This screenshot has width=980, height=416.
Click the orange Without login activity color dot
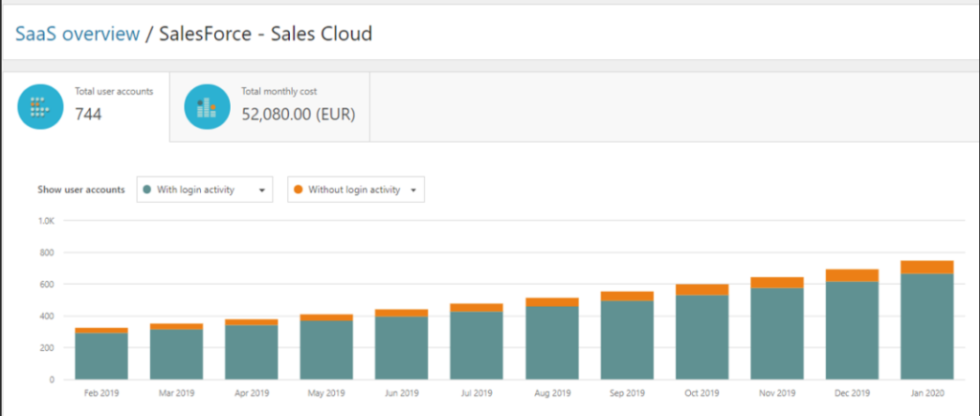coord(299,190)
